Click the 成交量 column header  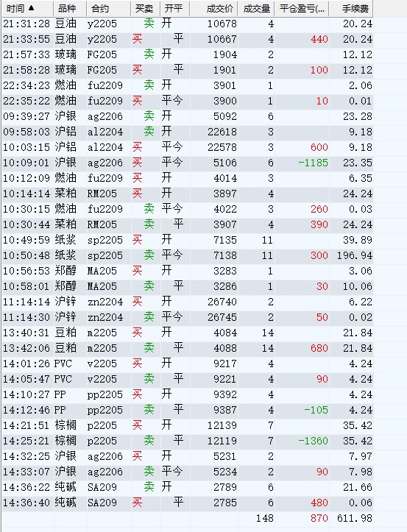coord(256,9)
